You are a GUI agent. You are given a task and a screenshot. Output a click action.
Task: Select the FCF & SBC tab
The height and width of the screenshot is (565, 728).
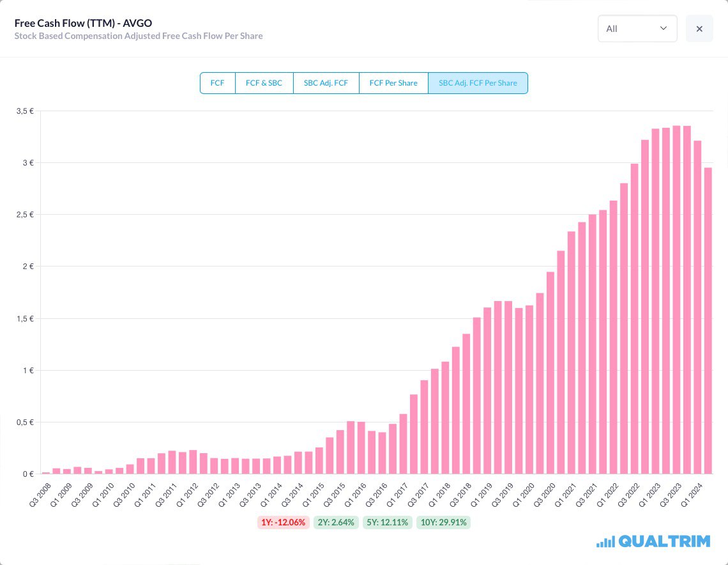(x=264, y=83)
